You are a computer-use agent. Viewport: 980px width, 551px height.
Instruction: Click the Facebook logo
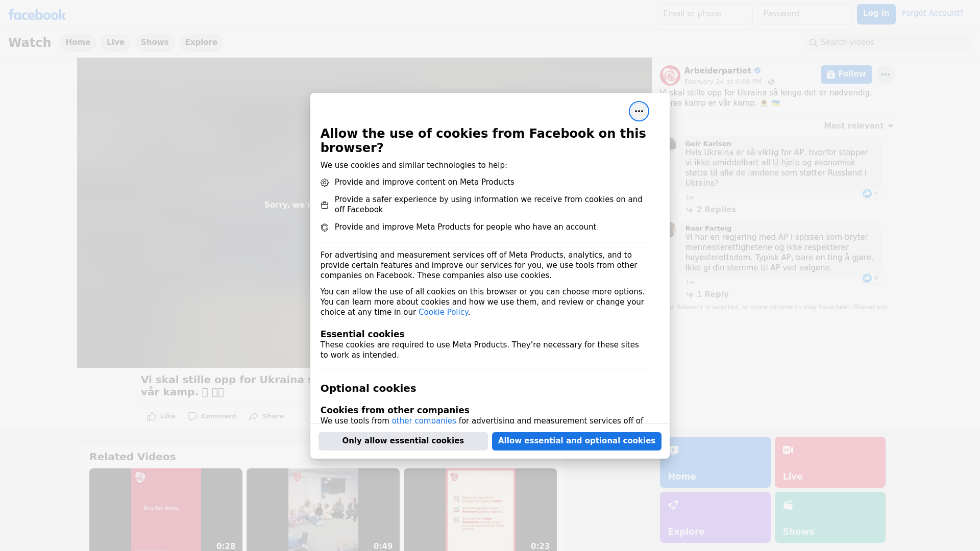click(37, 15)
